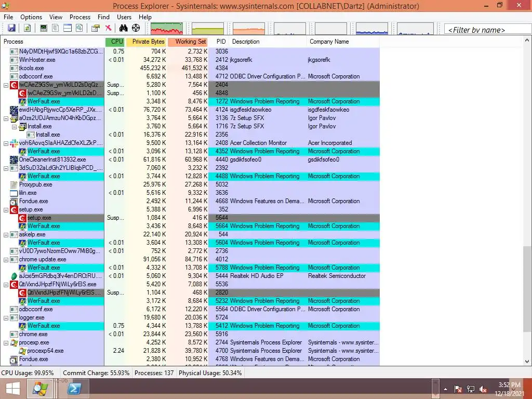Viewport: 532px width, 399px height.
Task: Select the tkools.exe process row
Action: 190,68
